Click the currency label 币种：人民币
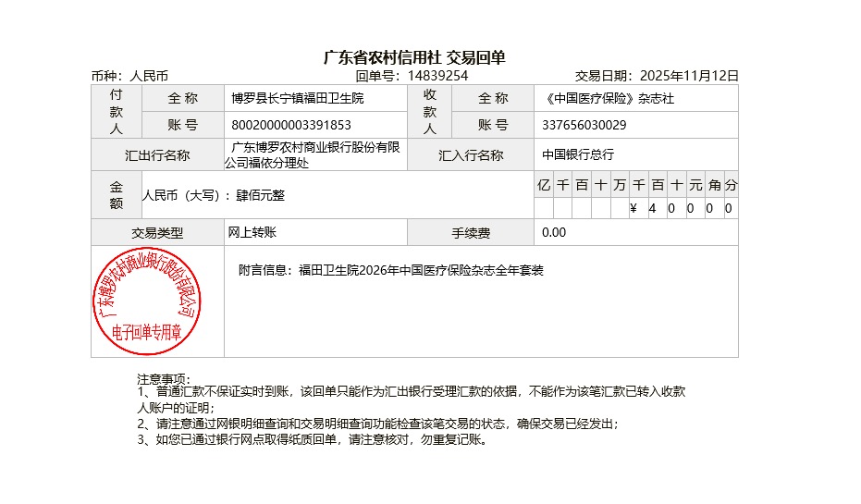Image resolution: width=861 pixels, height=504 pixels. point(129,76)
